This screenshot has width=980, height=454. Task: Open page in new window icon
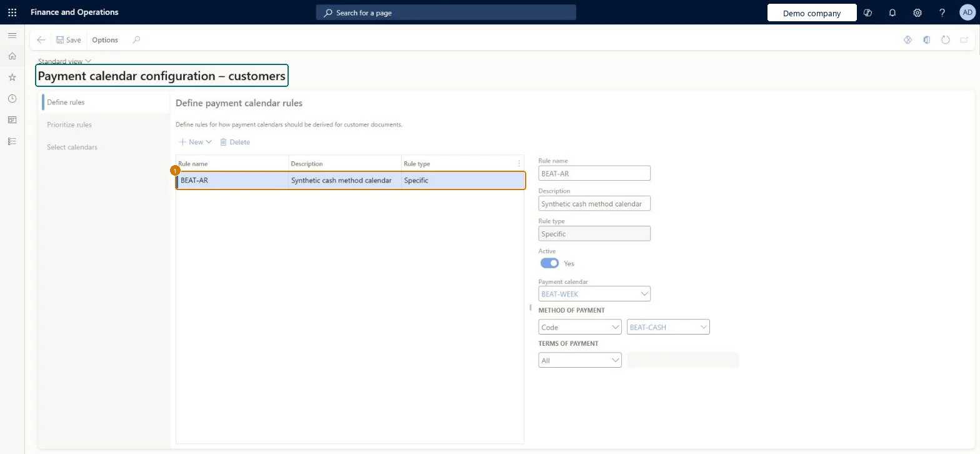click(x=964, y=39)
